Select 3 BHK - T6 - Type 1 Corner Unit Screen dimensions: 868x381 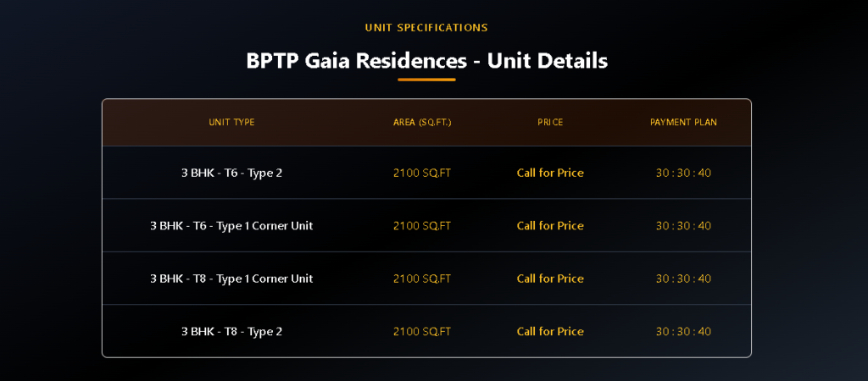tap(231, 226)
